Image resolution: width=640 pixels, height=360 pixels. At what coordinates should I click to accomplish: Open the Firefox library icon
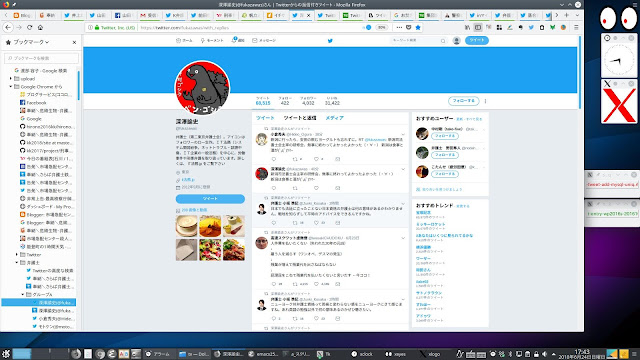tap(467, 27)
